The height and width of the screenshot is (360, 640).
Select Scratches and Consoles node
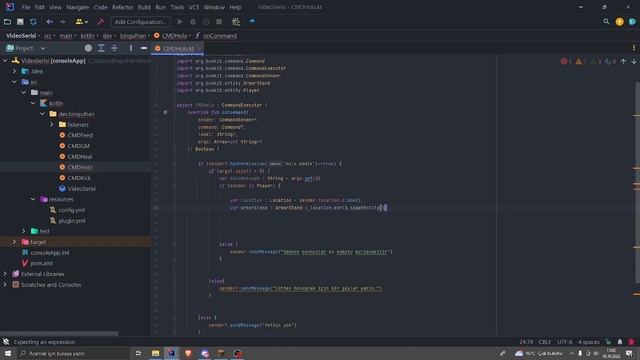51,284
